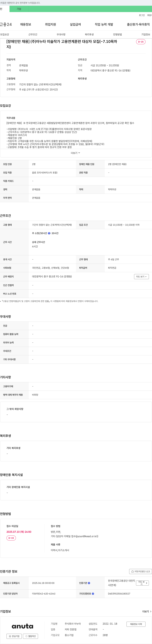152x644 pixels.
Task: Expand 직무내용 with the 더보기 toggle
Action: click(76, 153)
